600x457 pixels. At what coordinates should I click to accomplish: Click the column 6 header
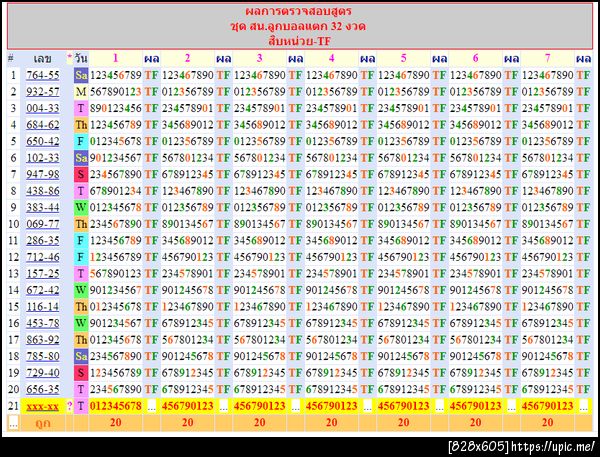click(x=475, y=58)
